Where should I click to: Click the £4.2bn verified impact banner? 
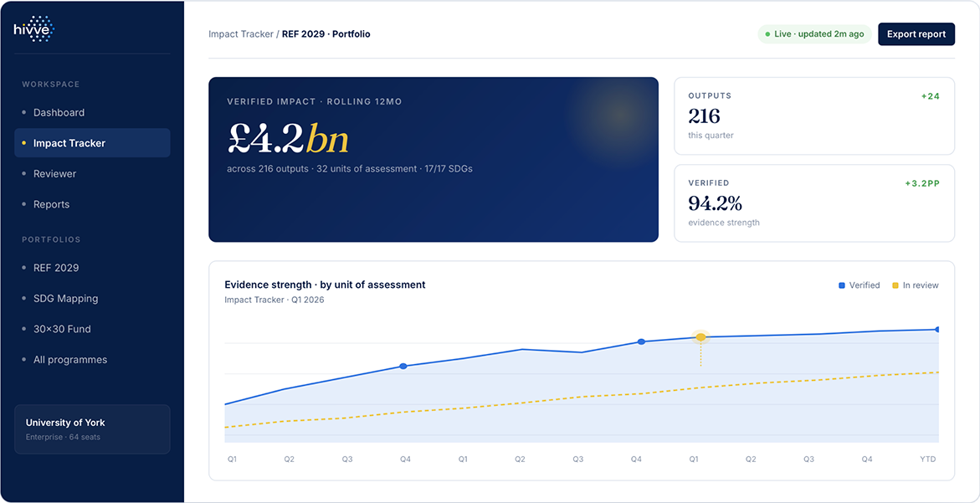[434, 159]
